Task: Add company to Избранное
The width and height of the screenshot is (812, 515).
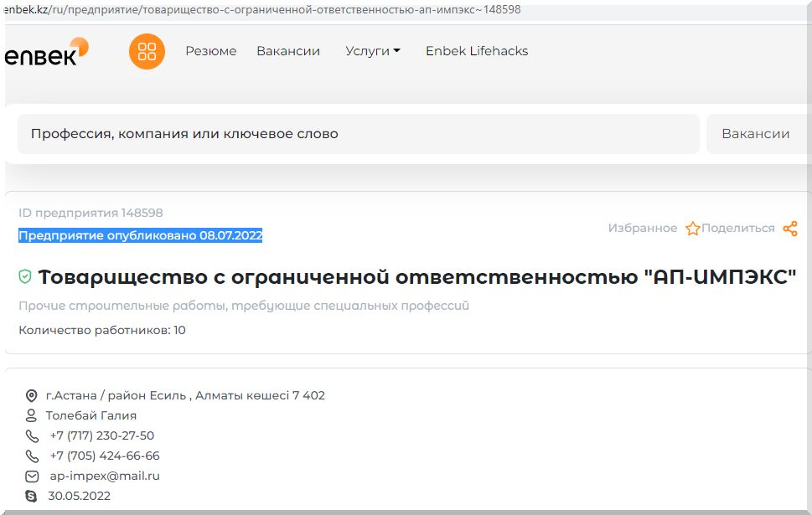Action: [643, 229]
